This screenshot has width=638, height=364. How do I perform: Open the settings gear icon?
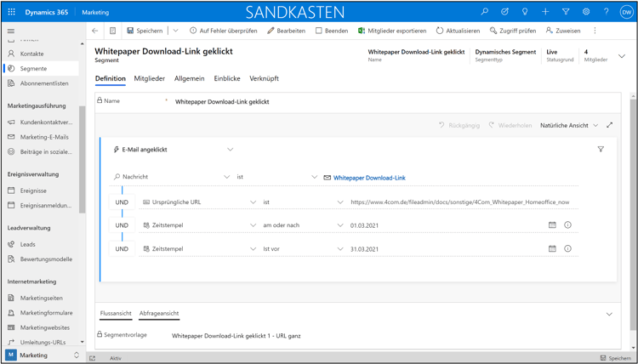click(586, 12)
